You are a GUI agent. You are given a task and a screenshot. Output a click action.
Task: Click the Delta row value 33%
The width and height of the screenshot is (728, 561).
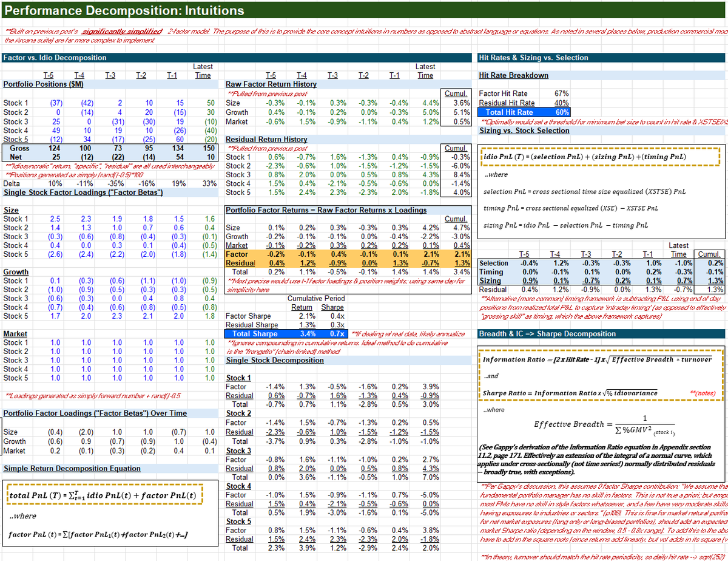tap(208, 183)
